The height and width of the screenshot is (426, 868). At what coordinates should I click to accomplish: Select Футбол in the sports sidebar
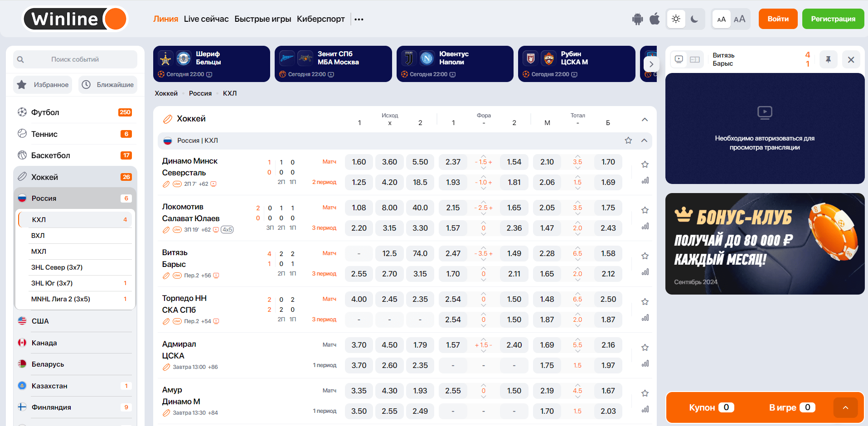pos(75,112)
